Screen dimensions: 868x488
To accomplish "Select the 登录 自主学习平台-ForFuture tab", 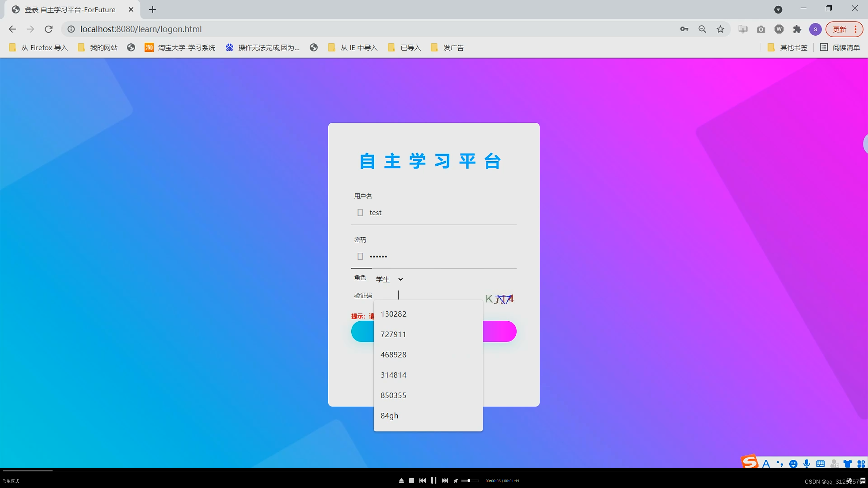I will click(72, 9).
